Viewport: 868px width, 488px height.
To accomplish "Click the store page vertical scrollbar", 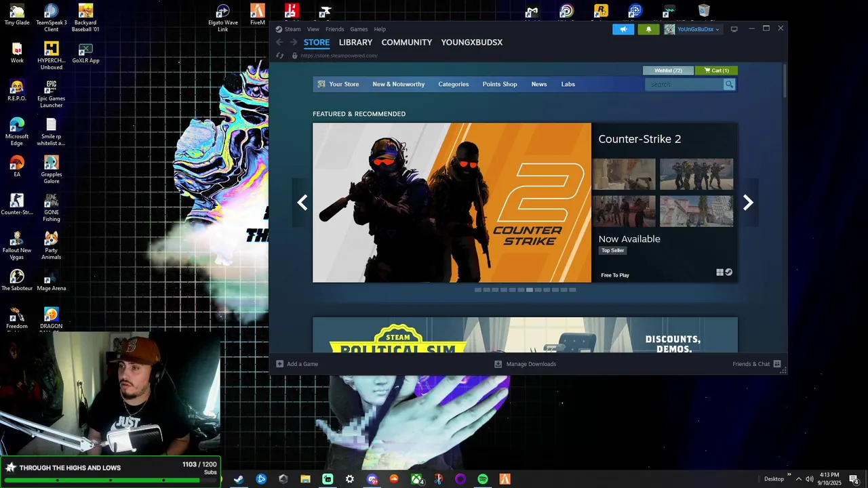I will (785, 80).
